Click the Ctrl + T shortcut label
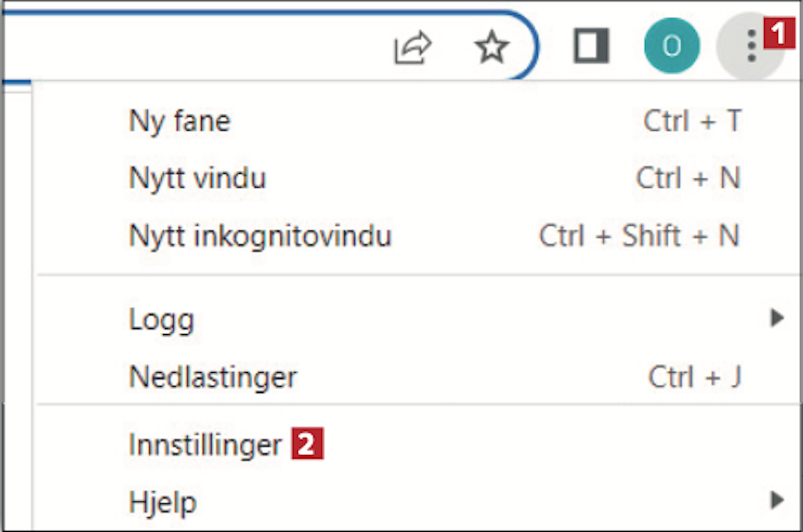This screenshot has width=803, height=532. [x=693, y=120]
